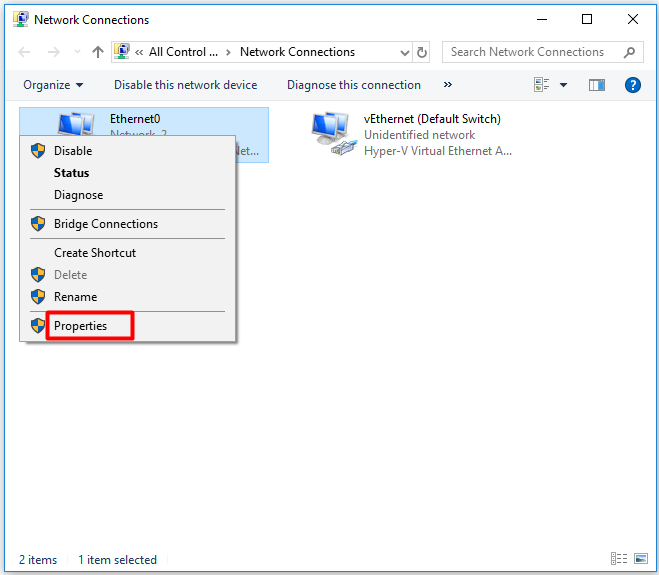Open the view options dropdown arrow

[x=564, y=85]
